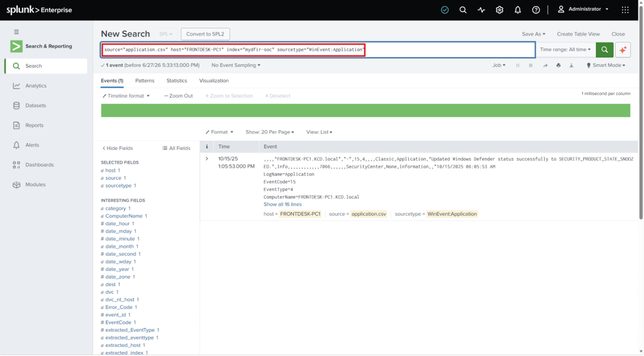Open the SPL language dropdown
The height and width of the screenshot is (356, 644).
point(166,34)
